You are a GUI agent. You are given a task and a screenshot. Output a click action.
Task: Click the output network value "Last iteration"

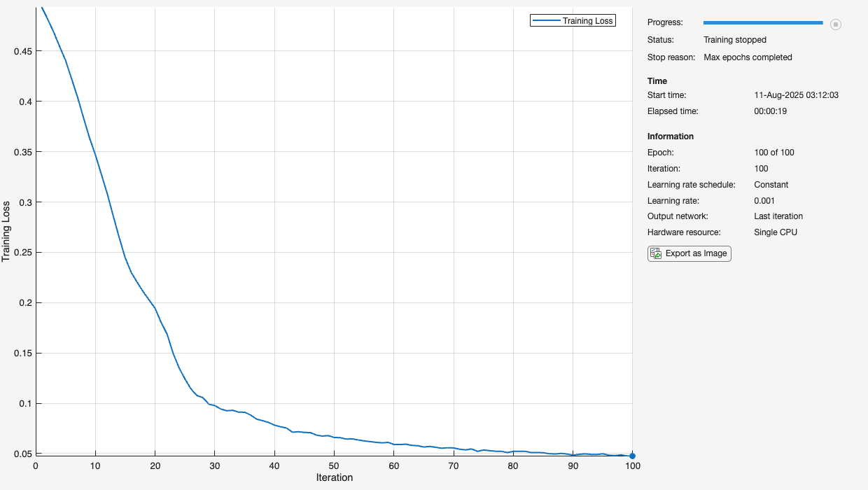778,216
